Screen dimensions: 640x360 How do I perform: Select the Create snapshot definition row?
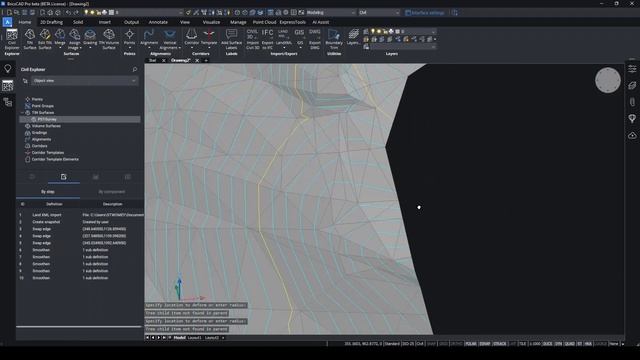tap(80, 222)
